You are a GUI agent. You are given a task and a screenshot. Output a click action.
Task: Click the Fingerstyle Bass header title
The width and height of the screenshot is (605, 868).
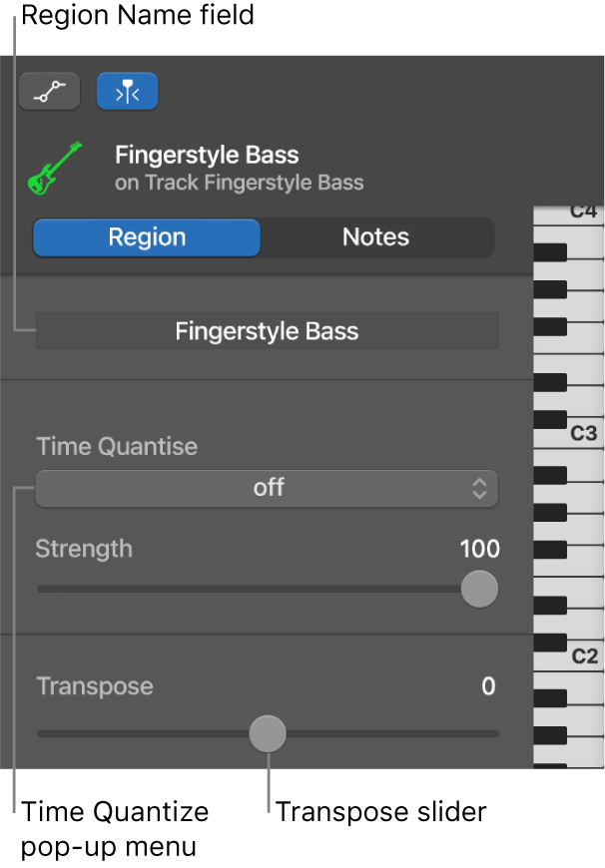click(207, 156)
